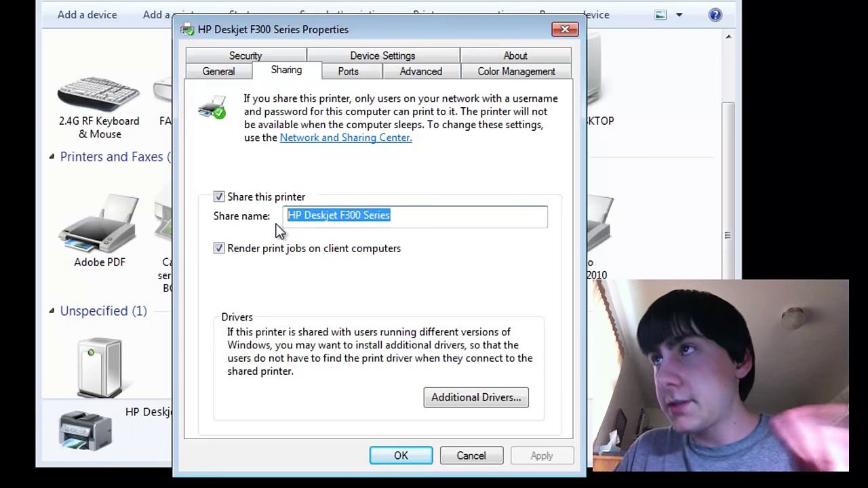This screenshot has height=488, width=868.
Task: Toggle Render print jobs on client computers
Action: click(x=219, y=248)
